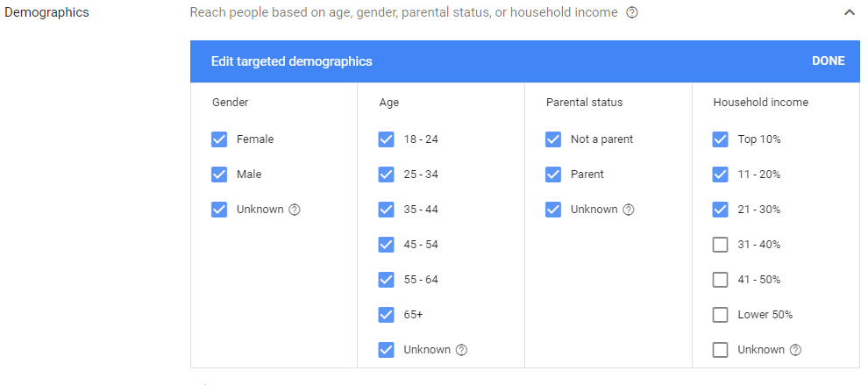Enable the 41 - 50% income checkbox
This screenshot has height=385, width=868.
[x=720, y=280]
